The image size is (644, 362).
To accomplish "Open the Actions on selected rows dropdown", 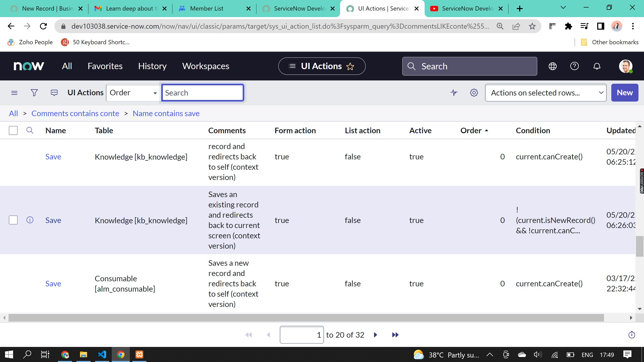I will [545, 93].
